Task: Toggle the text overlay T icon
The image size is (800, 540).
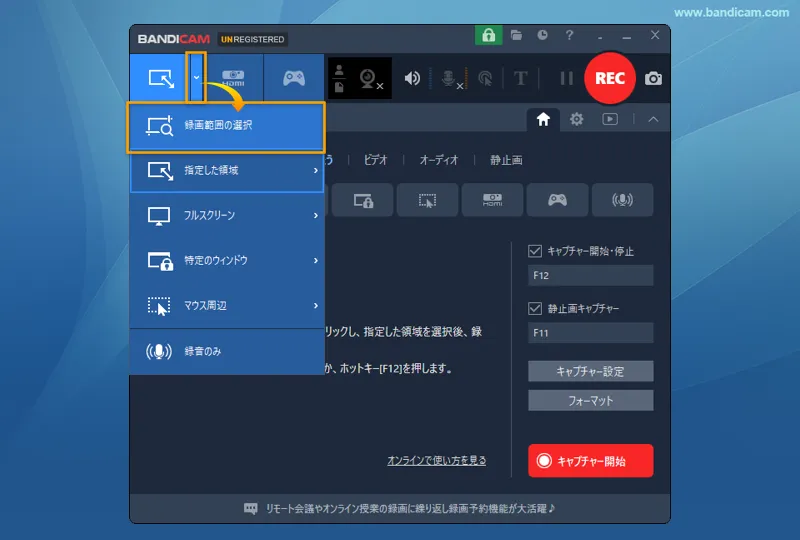Action: 520,78
